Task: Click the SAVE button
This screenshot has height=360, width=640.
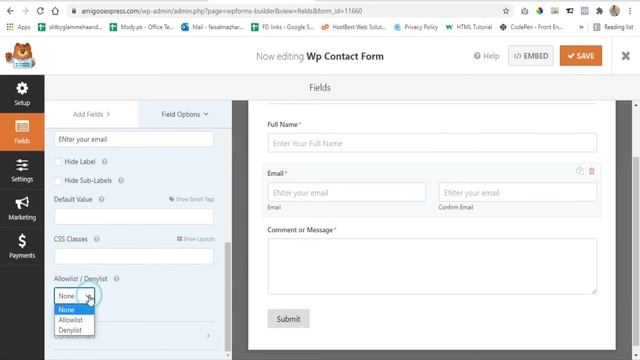Action: click(x=581, y=56)
